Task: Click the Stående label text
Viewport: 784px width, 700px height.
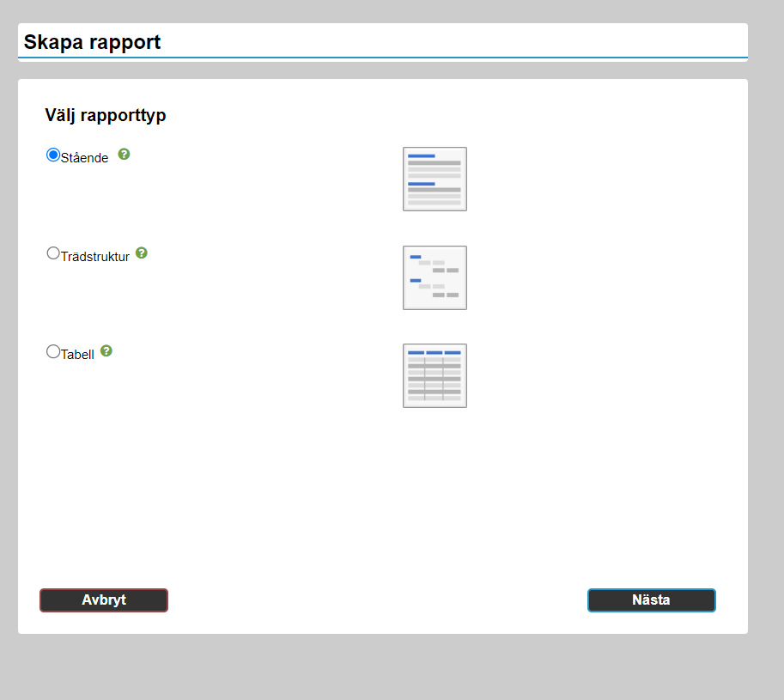Action: [84, 158]
